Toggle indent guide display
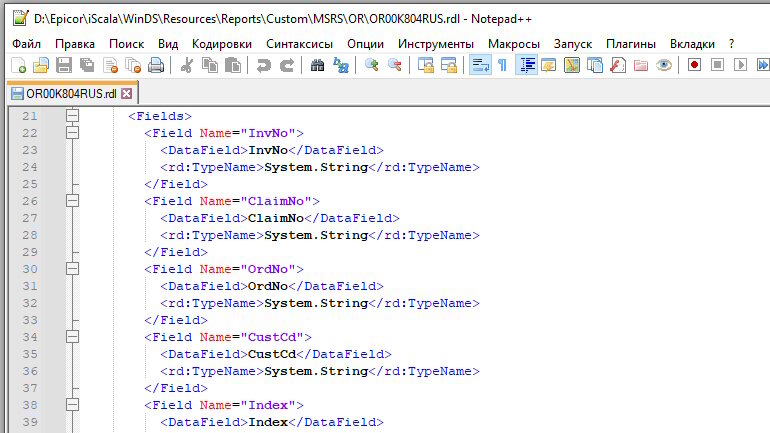This screenshot has width=770, height=433. [526, 65]
